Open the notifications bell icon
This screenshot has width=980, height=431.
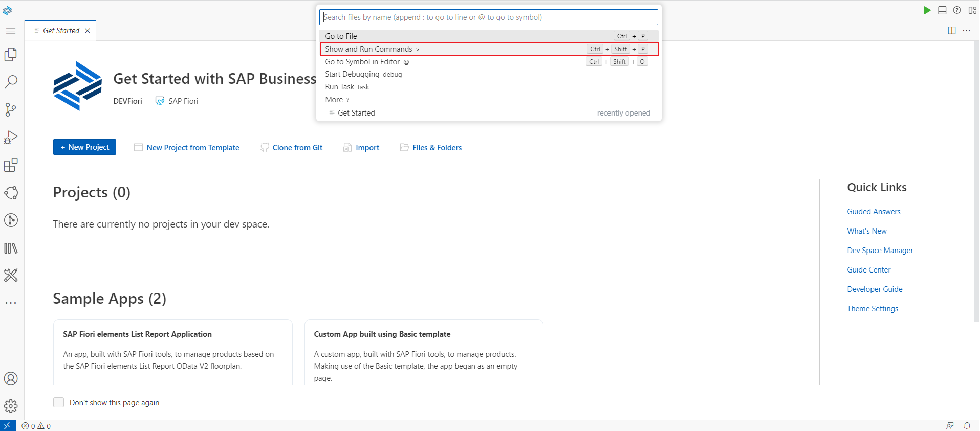click(x=967, y=426)
